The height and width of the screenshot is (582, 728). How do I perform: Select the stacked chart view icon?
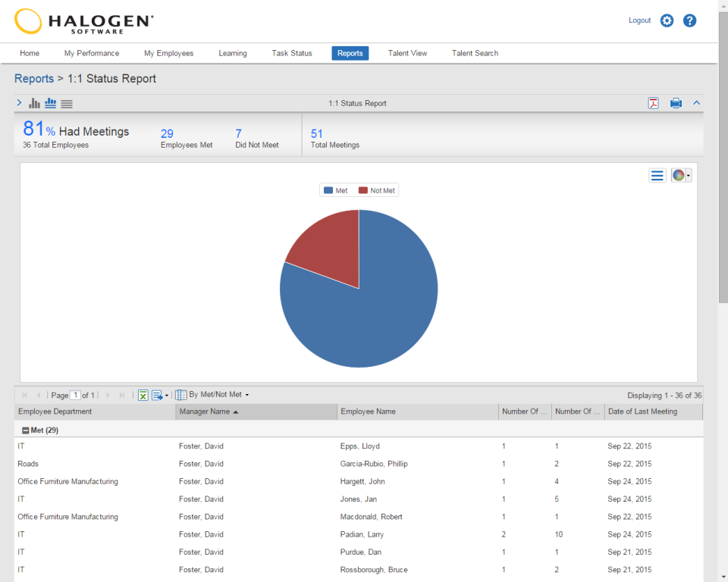coord(51,103)
